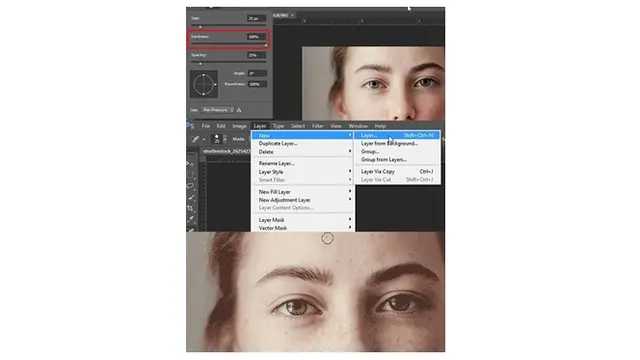
Task: Expand the Vector Mask submenu
Action: point(302,228)
